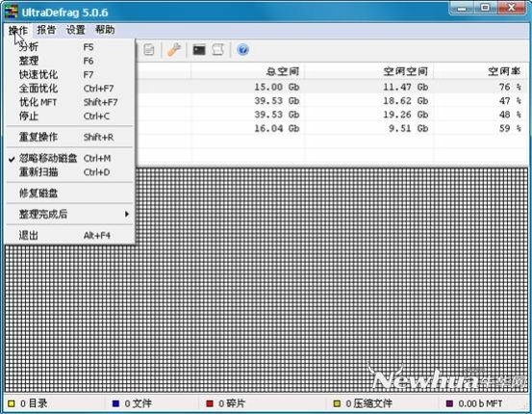Open the 报告 menu

click(46, 30)
